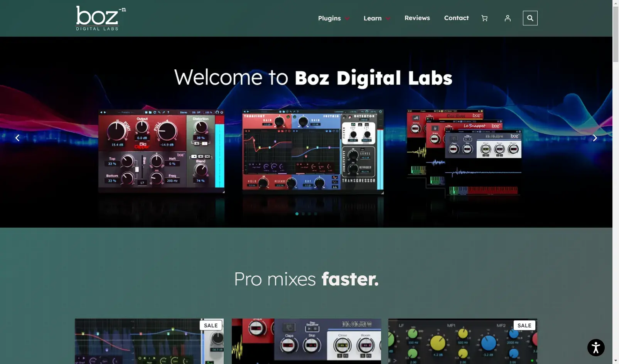Open the EQ curve product card
619x364 pixels.
pos(149,341)
